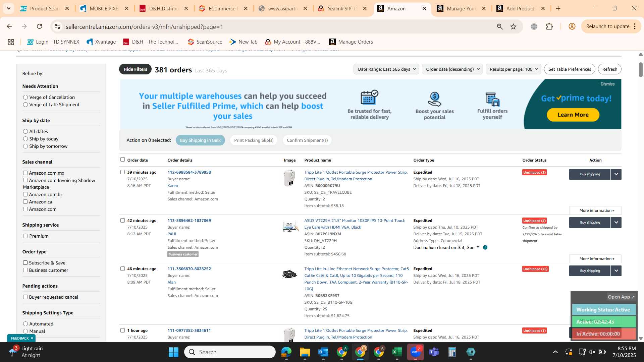Open Calculator from the taskbar

click(452, 352)
